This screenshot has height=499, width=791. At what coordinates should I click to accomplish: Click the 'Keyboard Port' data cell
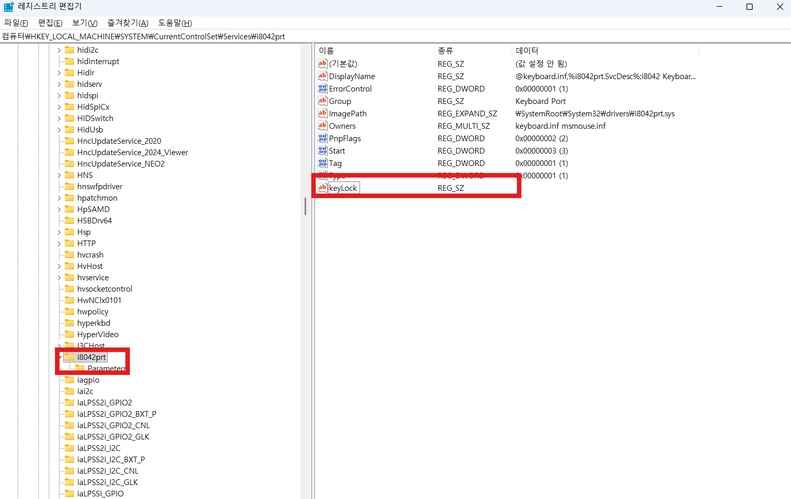540,101
